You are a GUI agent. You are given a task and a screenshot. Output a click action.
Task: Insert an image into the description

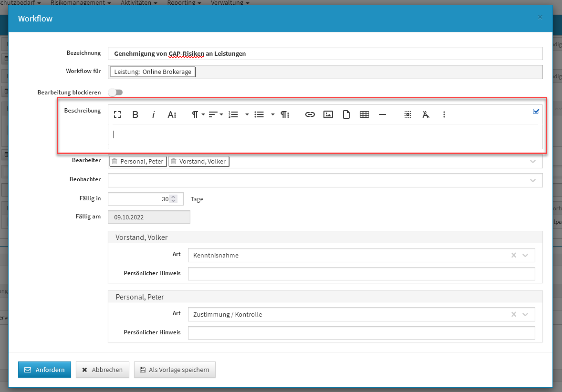click(328, 114)
